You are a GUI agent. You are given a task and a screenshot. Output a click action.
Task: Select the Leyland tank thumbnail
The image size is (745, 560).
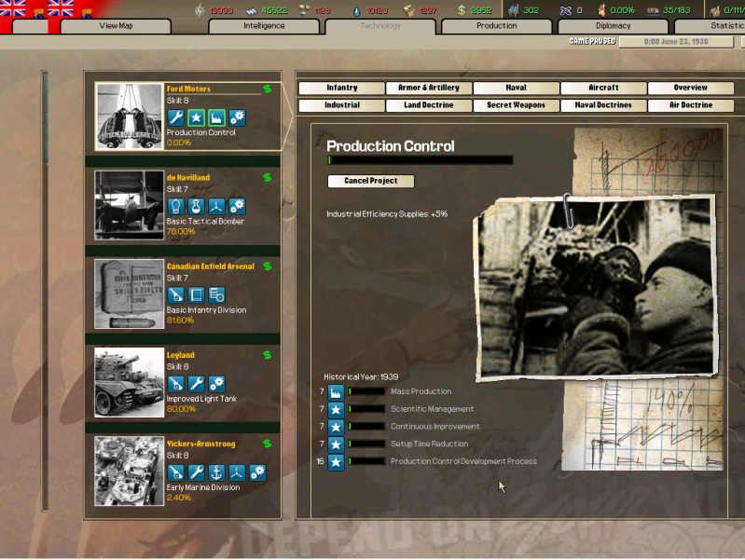(x=129, y=382)
